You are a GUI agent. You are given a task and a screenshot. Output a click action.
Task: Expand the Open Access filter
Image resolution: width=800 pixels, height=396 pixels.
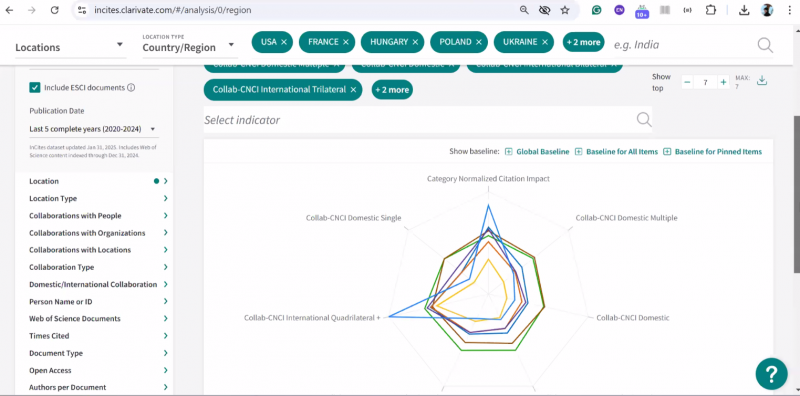(98, 370)
